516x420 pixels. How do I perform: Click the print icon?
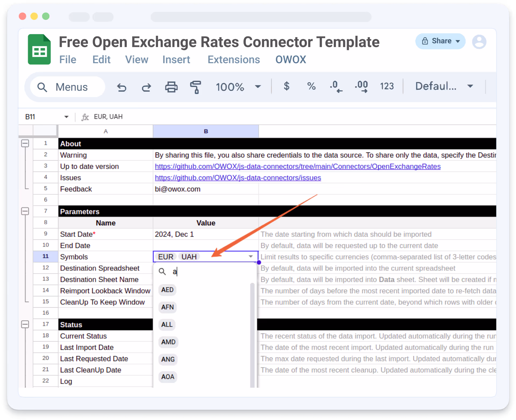click(171, 87)
